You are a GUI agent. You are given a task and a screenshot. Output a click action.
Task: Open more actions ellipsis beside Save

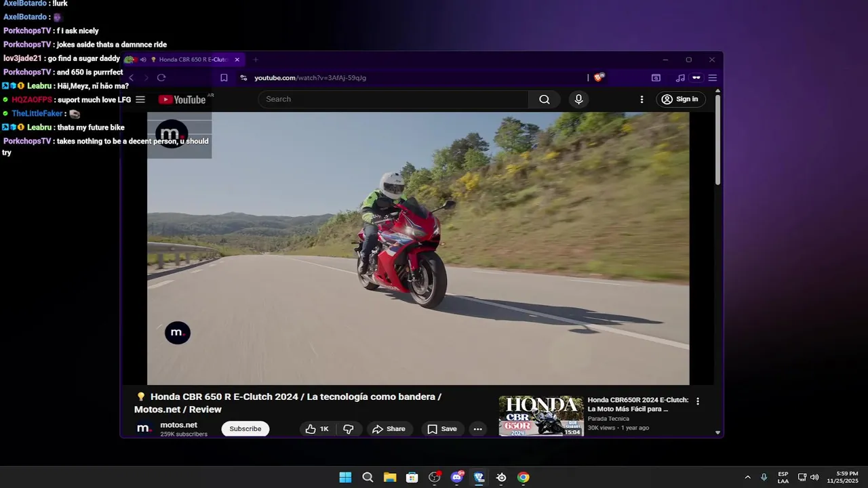[x=477, y=429]
